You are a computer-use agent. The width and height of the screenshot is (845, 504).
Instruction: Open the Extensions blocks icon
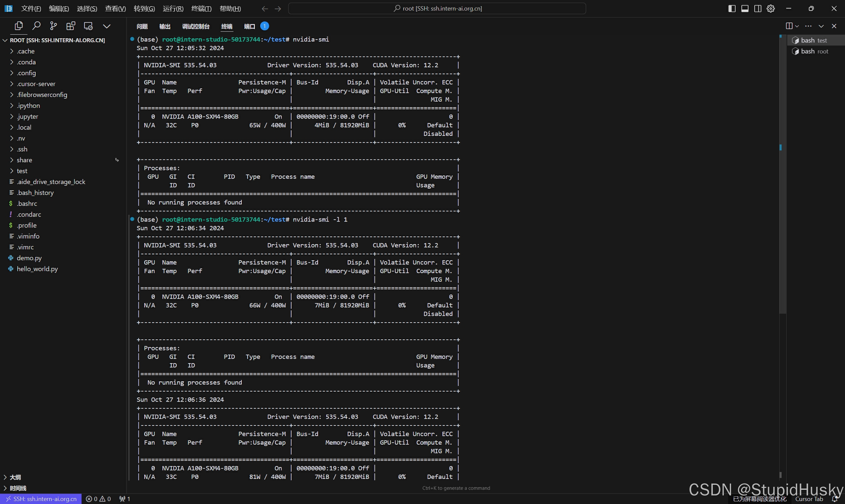(71, 26)
